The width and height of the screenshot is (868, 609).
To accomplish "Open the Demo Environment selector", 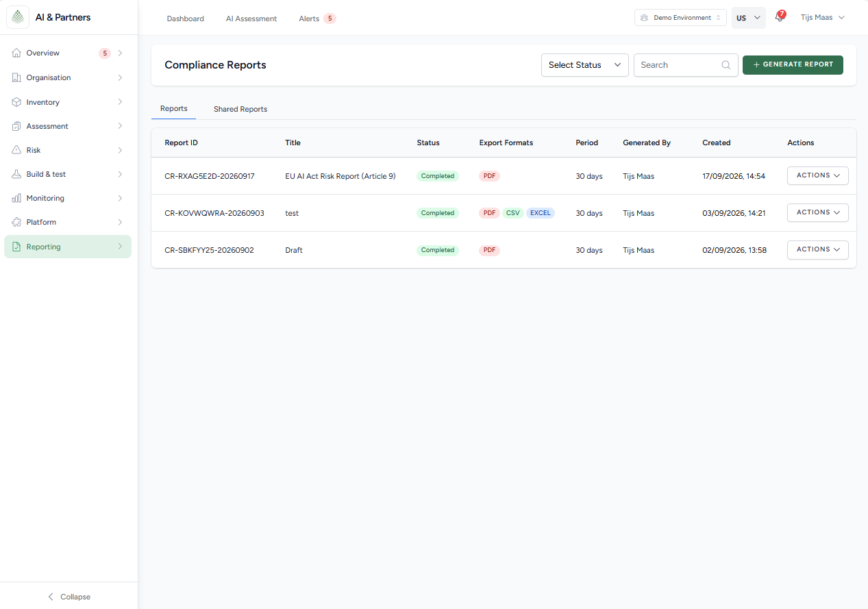I will pyautogui.click(x=680, y=18).
